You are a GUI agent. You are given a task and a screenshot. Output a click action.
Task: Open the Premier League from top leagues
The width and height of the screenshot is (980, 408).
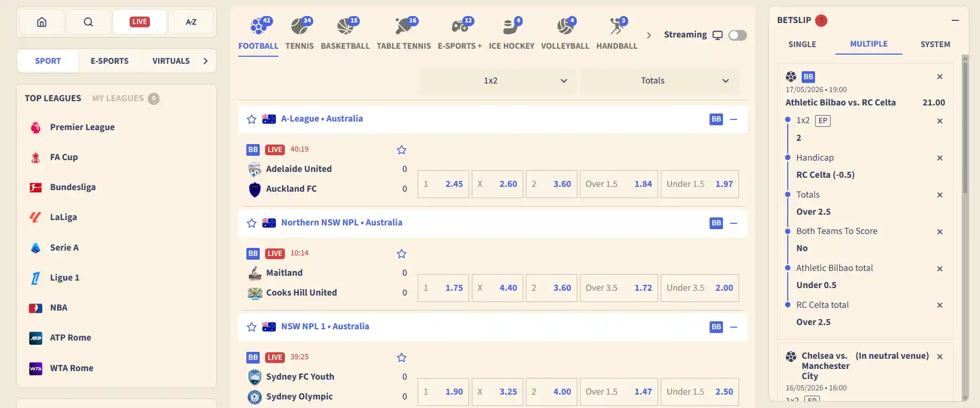82,127
